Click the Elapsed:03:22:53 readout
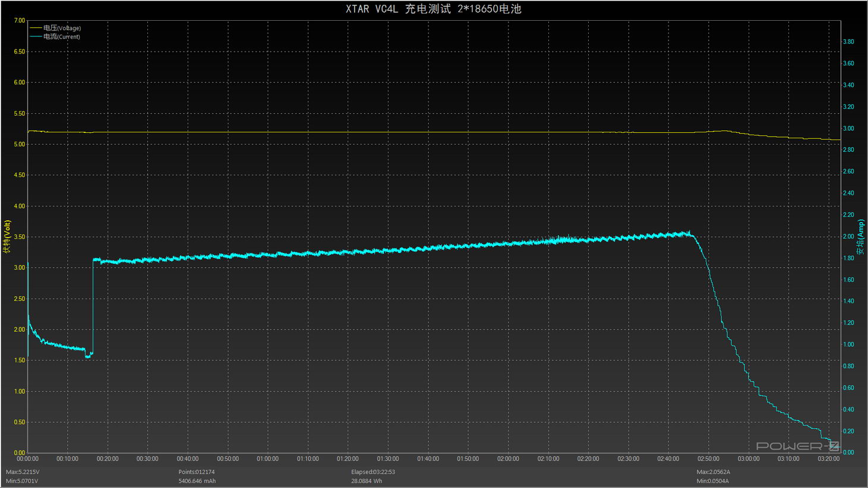 (x=373, y=472)
